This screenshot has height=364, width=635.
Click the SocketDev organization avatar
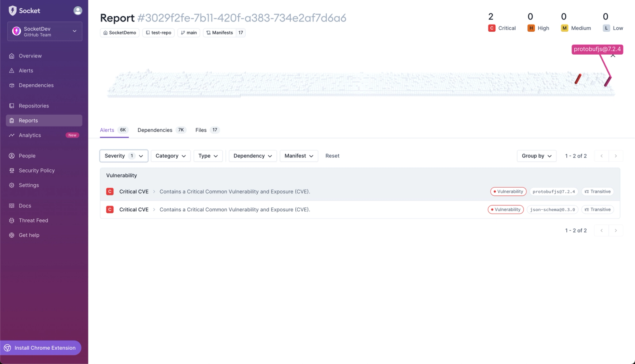pyautogui.click(x=16, y=31)
